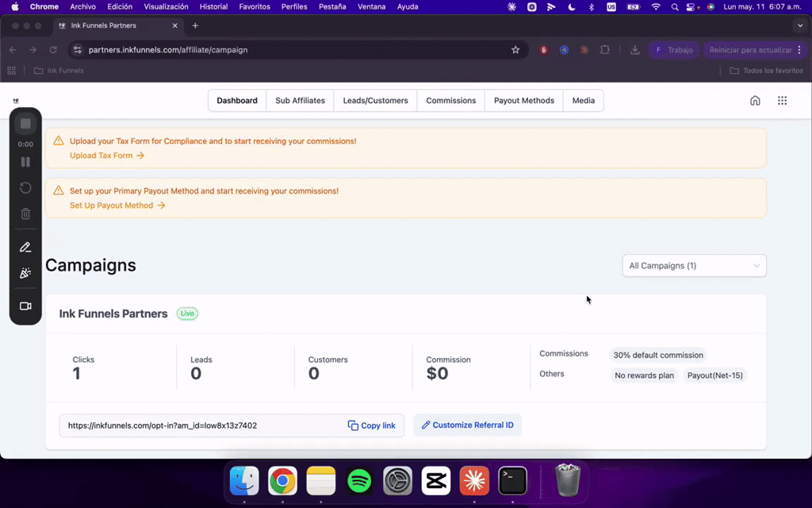Delete recording with the trash icon
The width and height of the screenshot is (812, 508).
(25, 214)
